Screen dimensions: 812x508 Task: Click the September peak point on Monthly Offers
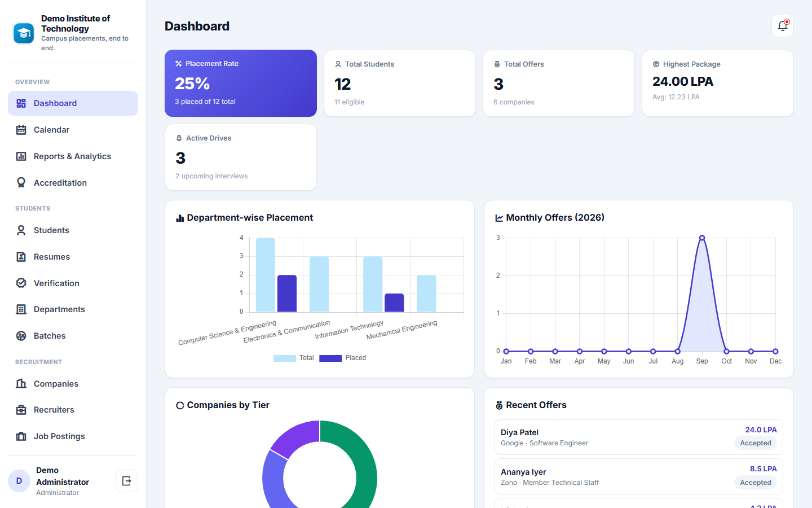pyautogui.click(x=702, y=238)
